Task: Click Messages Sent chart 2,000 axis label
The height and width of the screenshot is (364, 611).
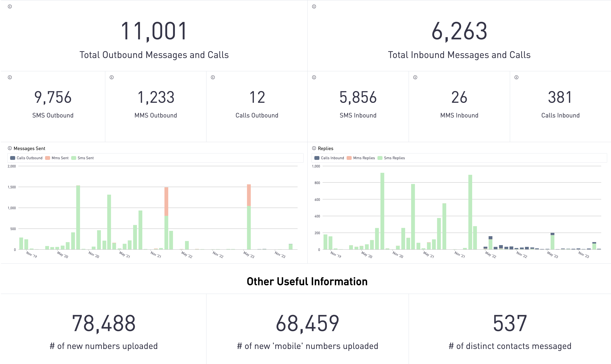Action: click(x=12, y=166)
